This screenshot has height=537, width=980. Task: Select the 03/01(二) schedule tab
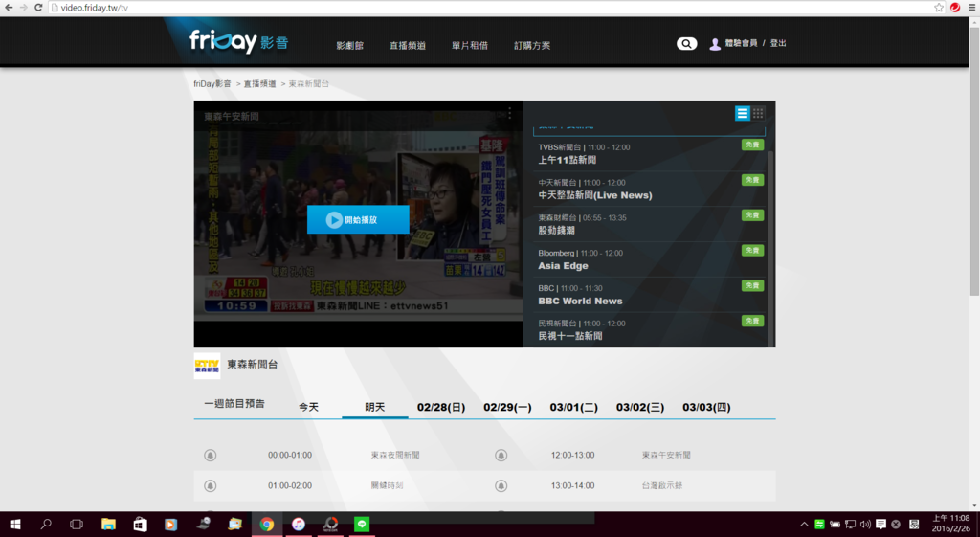tap(574, 407)
